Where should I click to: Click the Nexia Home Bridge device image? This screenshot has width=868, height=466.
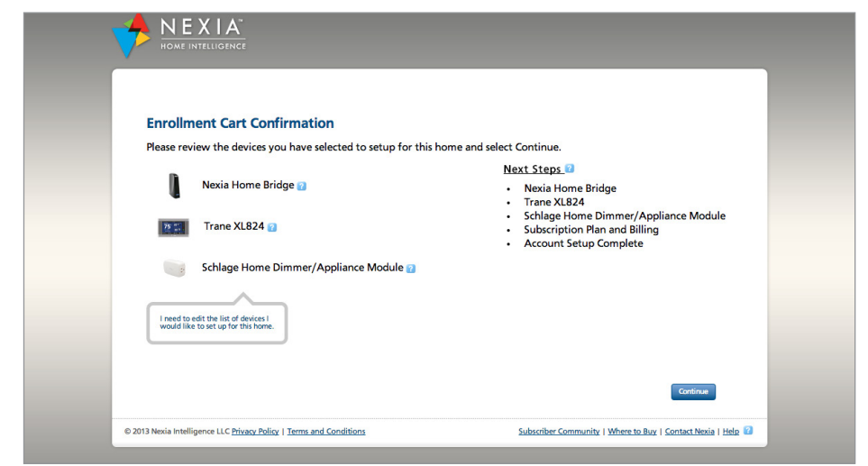[x=174, y=186]
